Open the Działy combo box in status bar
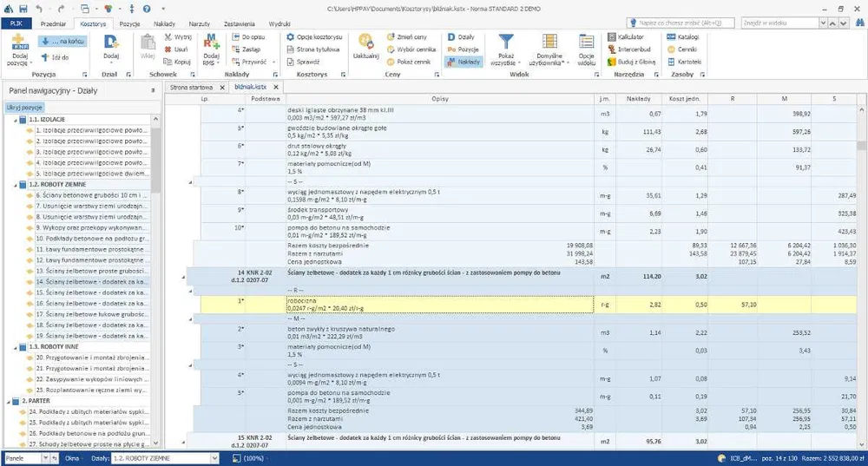This screenshot has width=868, height=466. coord(166,458)
